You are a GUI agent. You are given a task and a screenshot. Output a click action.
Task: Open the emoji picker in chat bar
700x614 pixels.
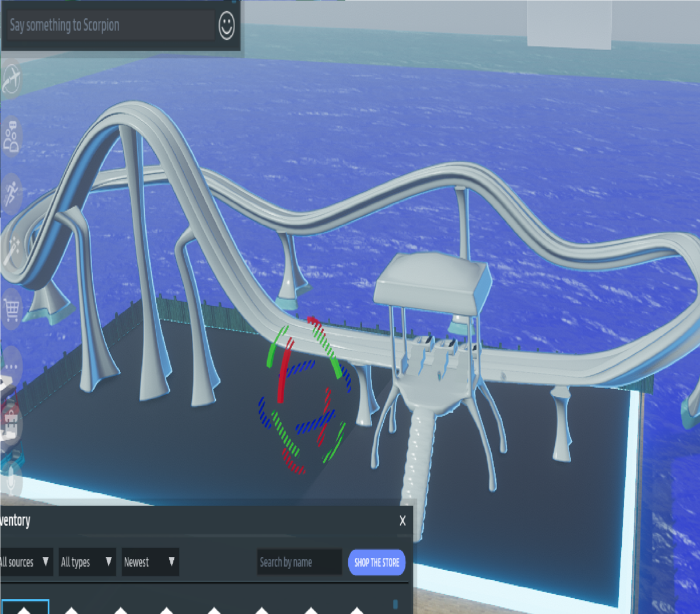click(226, 26)
